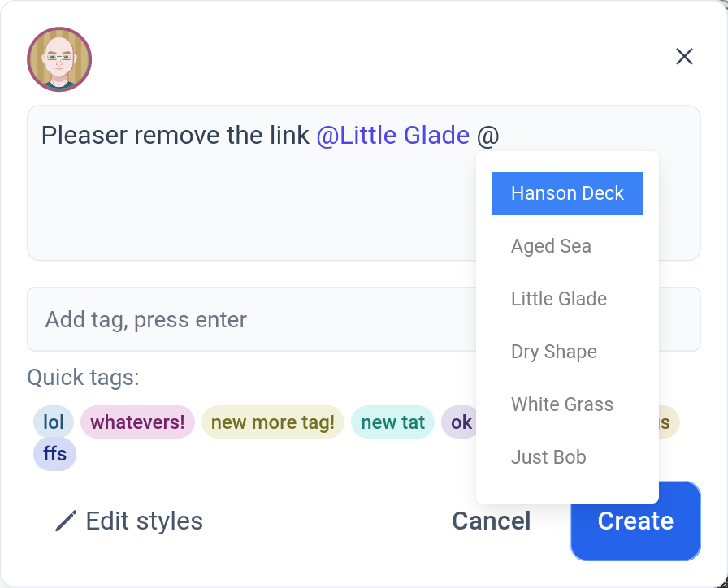Add the 'new tat' quick tag
The image size is (728, 588).
pyautogui.click(x=392, y=422)
